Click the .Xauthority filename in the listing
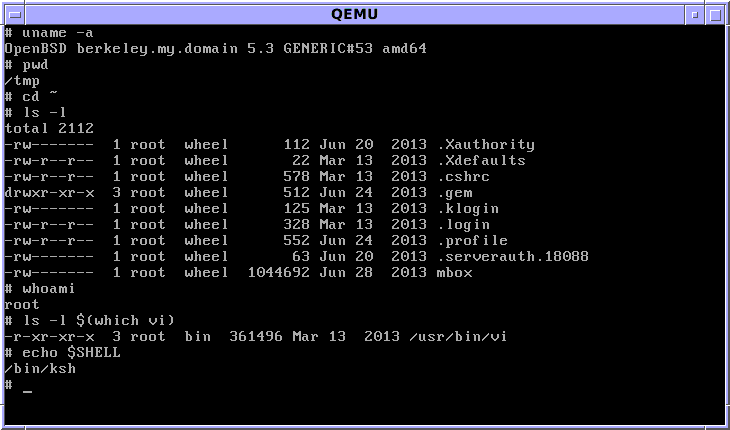Screen dimensions: 730x430 coord(486,144)
